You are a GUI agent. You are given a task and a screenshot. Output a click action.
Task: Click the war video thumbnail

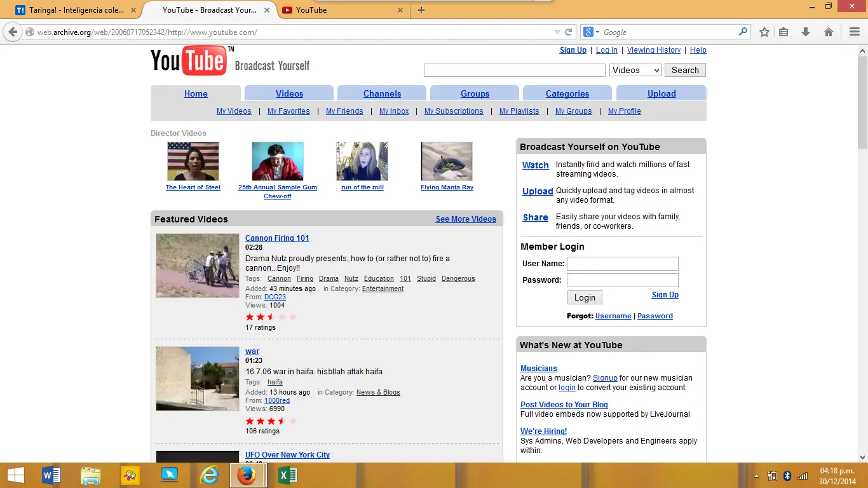tap(198, 379)
